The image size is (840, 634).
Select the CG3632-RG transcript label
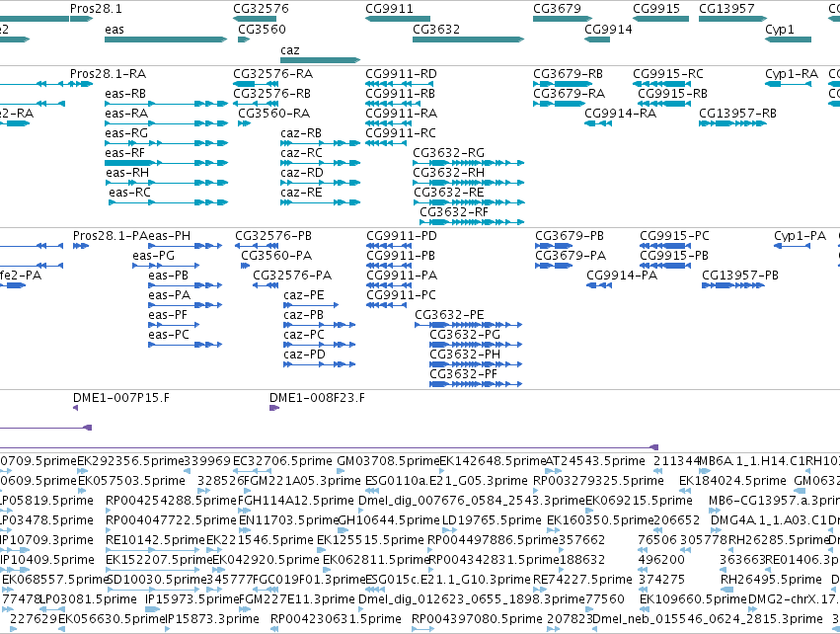coord(448,153)
